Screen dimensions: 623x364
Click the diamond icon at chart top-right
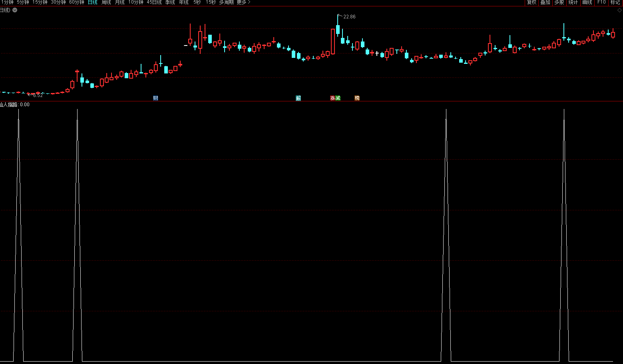pyautogui.click(x=619, y=10)
